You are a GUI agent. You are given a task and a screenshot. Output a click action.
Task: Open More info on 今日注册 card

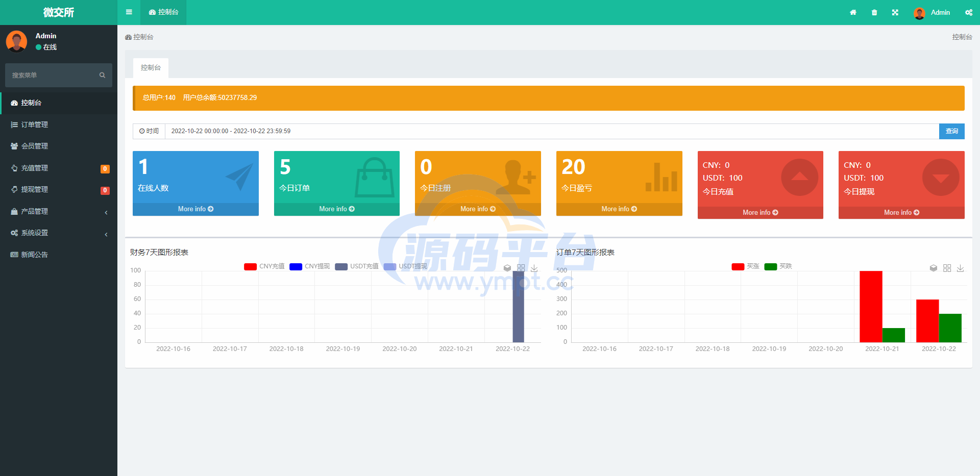478,209
